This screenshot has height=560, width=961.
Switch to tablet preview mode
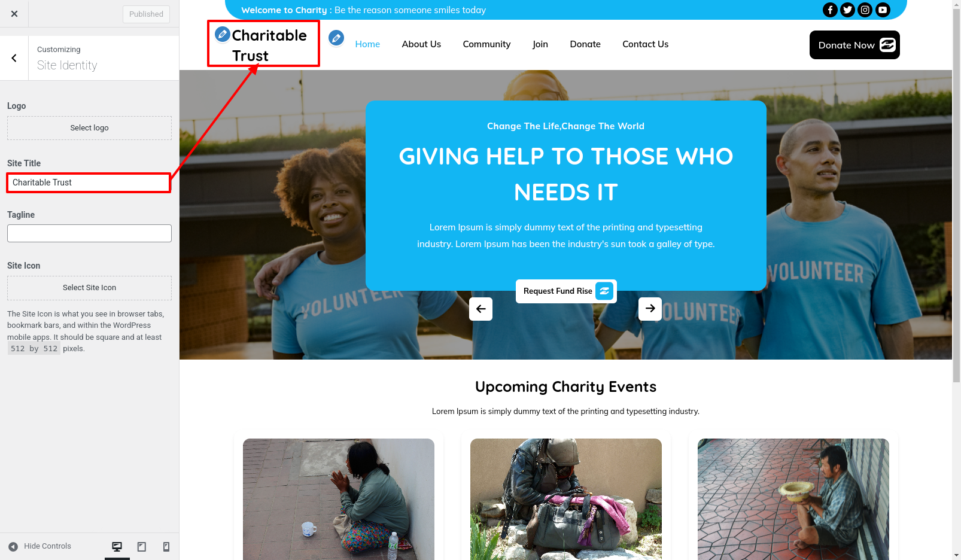pos(142,547)
